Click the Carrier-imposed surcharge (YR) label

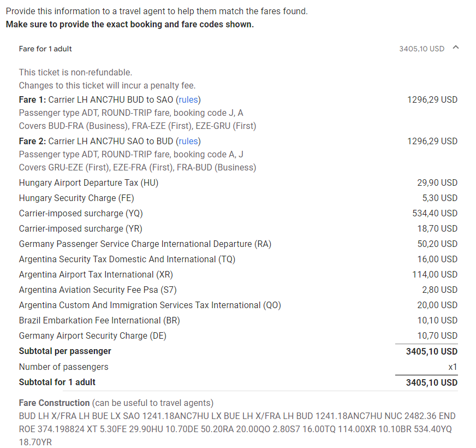click(x=80, y=228)
